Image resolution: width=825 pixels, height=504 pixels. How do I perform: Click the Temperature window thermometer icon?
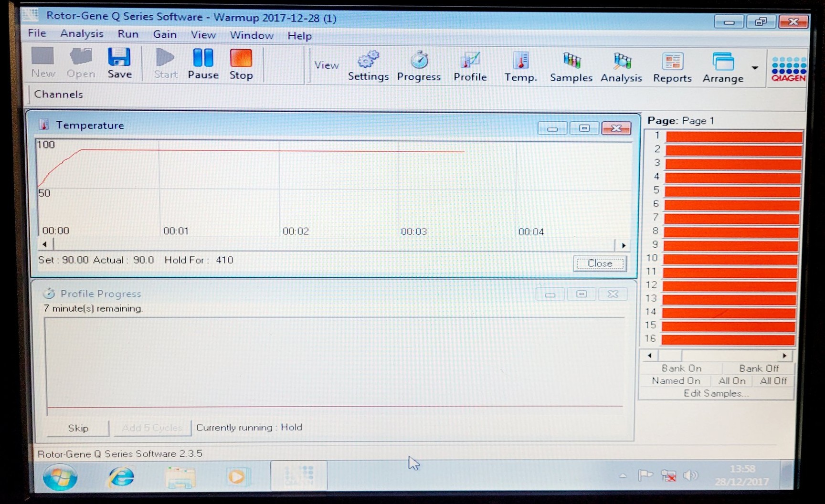point(44,125)
